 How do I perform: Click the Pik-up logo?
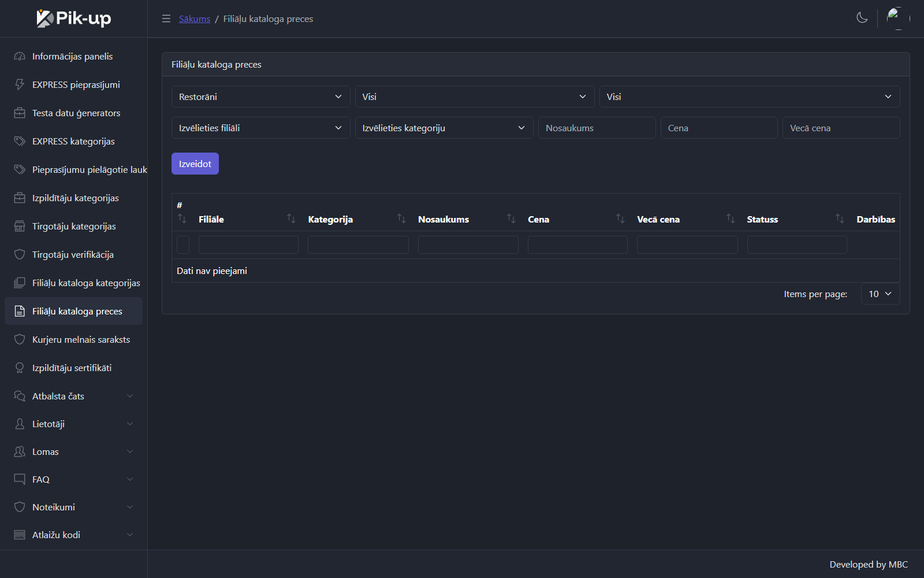74,18
